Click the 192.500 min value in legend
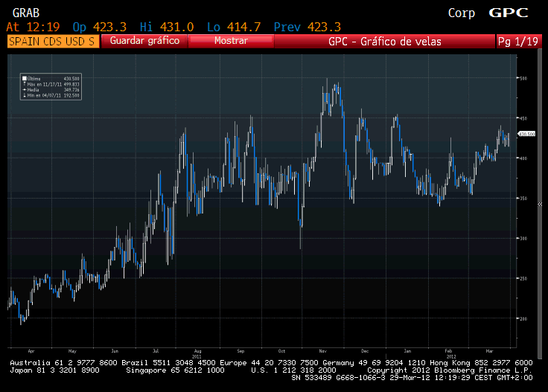548x392 pixels. pyautogui.click(x=71, y=95)
